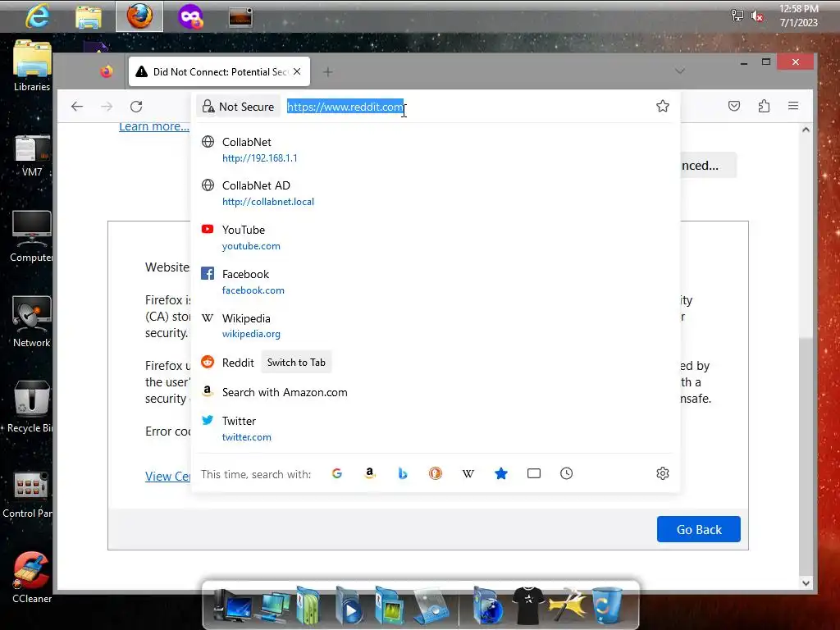Select Search with Amazon.com suggestion
840x630 pixels.
[436, 392]
